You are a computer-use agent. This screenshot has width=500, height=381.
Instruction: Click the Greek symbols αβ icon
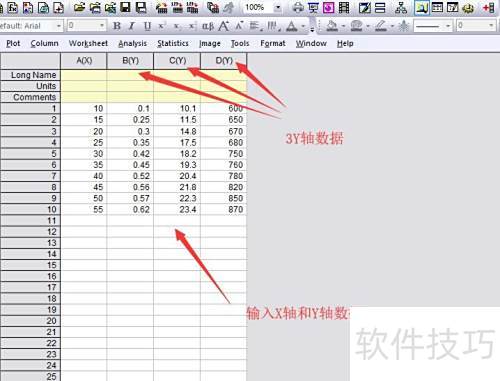point(208,26)
